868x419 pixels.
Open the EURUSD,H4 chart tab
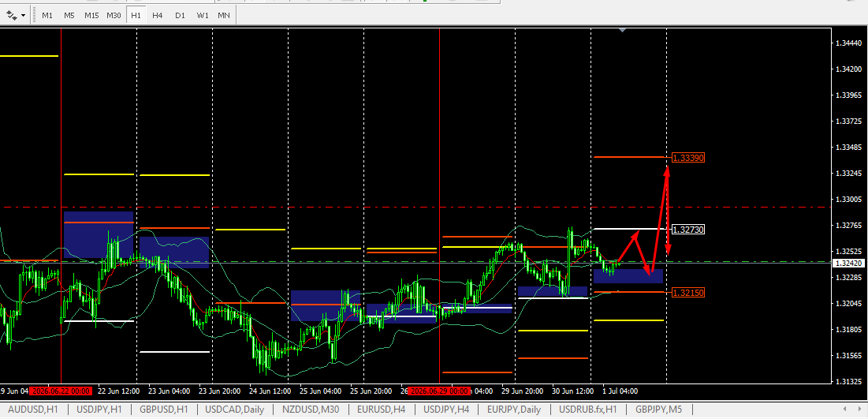point(382,409)
